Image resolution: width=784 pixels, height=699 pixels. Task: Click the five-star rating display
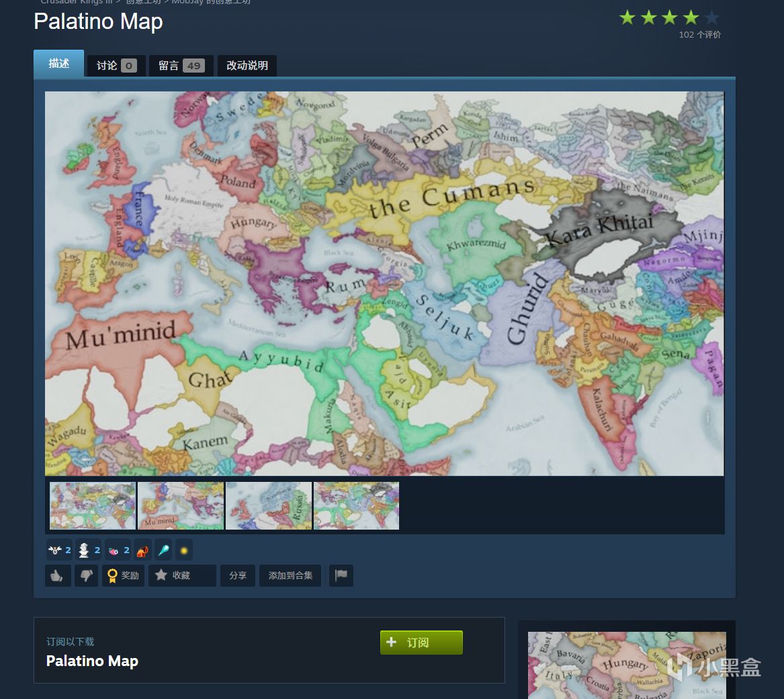click(x=670, y=17)
